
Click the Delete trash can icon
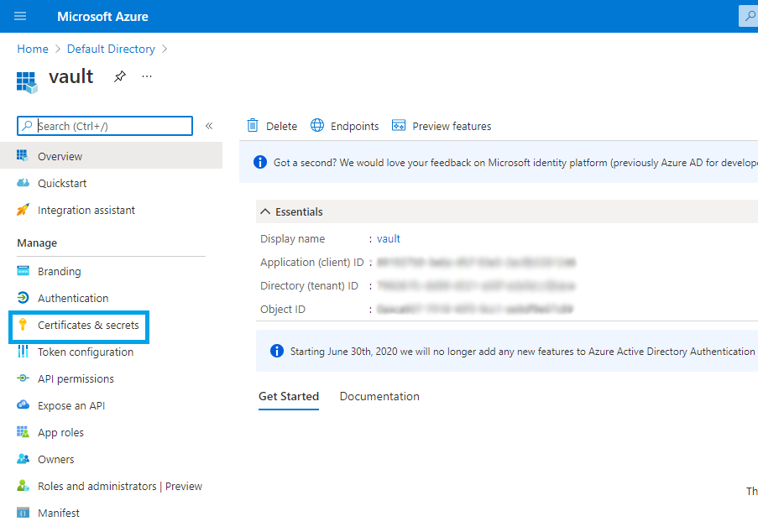point(253,125)
